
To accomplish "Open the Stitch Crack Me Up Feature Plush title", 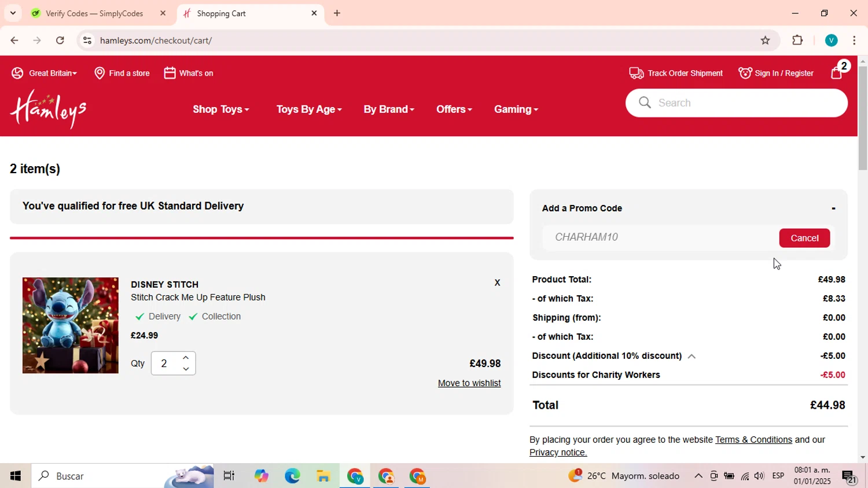I will (x=198, y=298).
